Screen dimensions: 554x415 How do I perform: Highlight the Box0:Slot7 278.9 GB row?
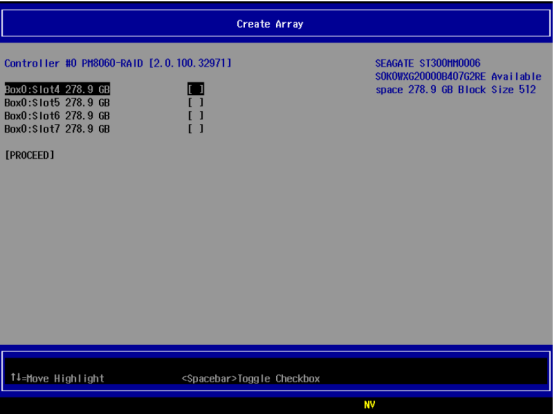pos(57,129)
